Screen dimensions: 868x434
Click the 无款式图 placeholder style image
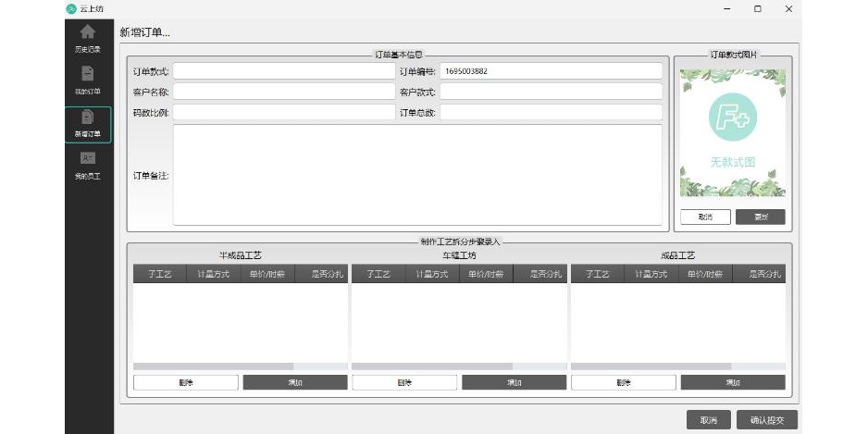[x=732, y=133]
